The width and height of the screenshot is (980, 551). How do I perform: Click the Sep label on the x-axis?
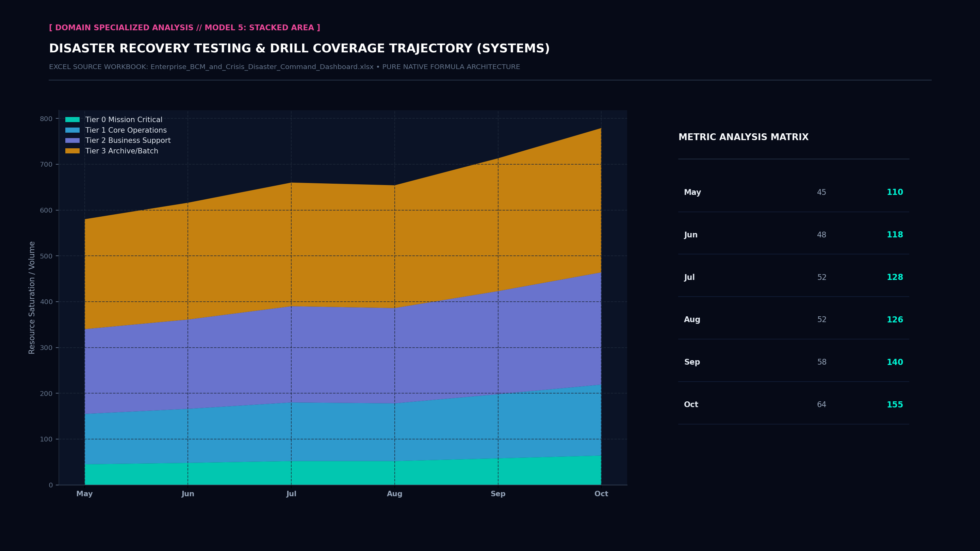(498, 494)
